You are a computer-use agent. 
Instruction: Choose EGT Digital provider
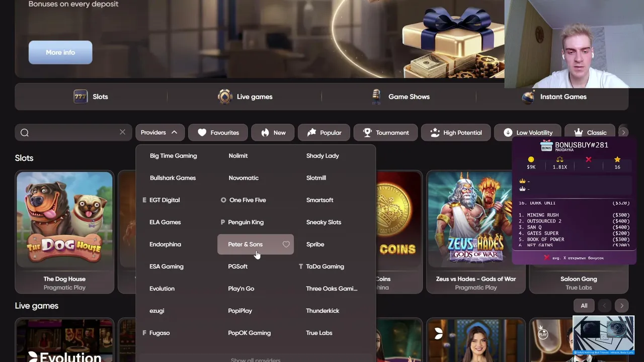(x=165, y=200)
